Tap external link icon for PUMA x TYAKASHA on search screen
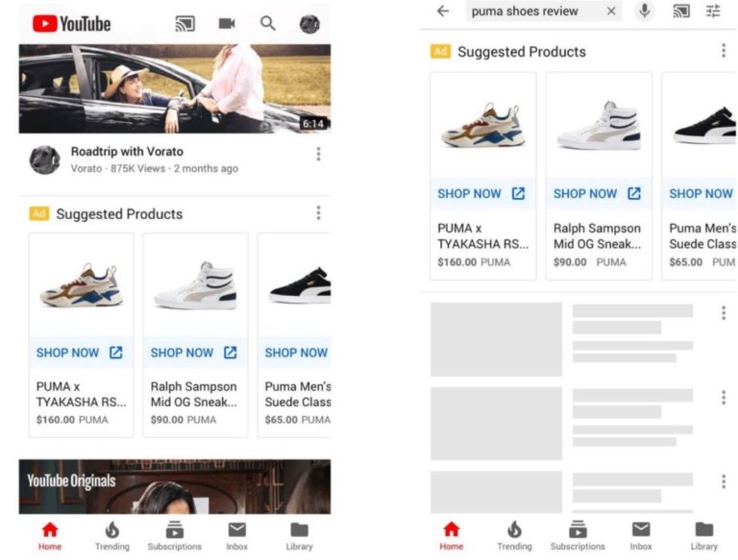Image resolution: width=738 pixels, height=560 pixels. (x=518, y=193)
